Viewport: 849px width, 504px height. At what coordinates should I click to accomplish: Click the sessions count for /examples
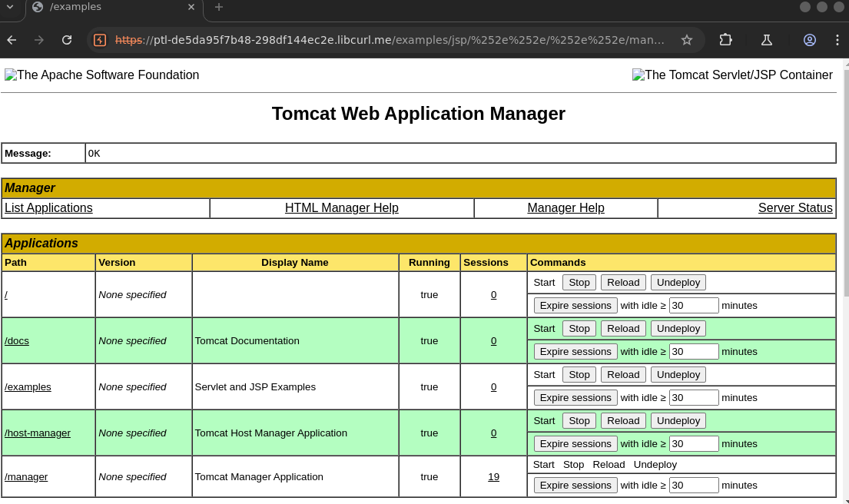click(x=493, y=386)
